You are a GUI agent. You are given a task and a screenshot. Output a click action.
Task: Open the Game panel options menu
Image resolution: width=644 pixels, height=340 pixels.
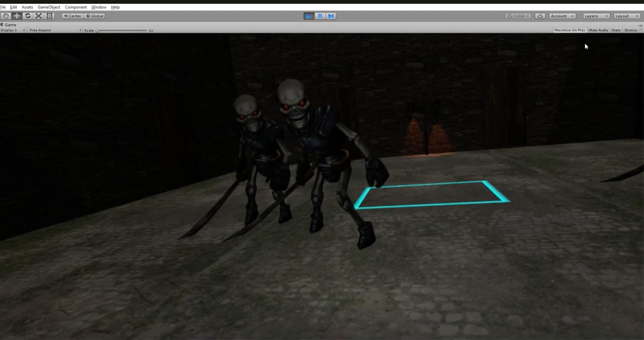(x=640, y=25)
